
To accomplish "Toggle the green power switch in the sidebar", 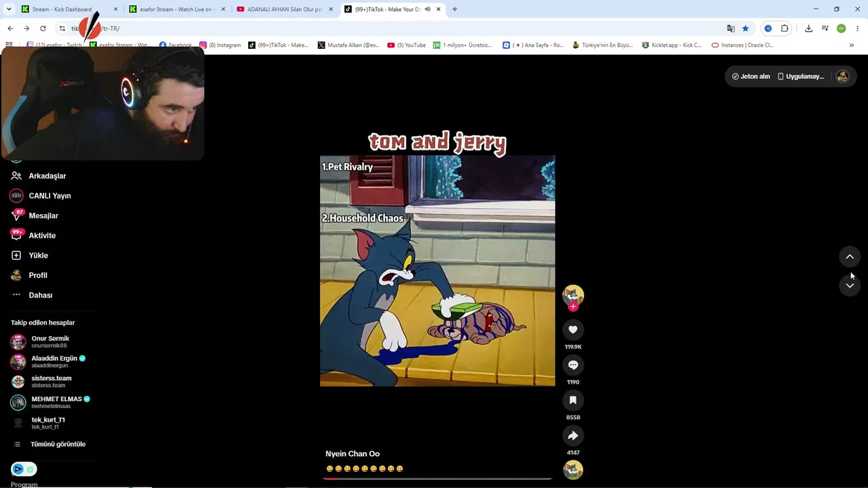I will [31, 469].
